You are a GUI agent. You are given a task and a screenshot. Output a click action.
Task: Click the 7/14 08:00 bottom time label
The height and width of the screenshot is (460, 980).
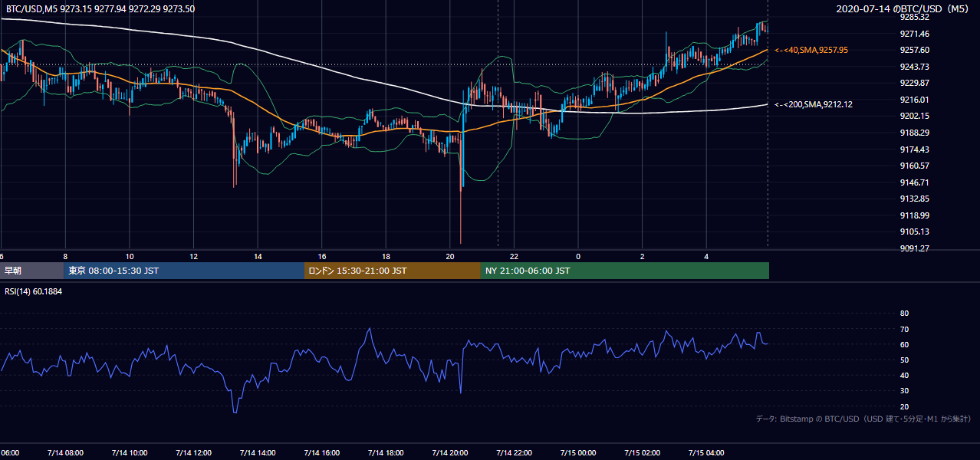64,452
